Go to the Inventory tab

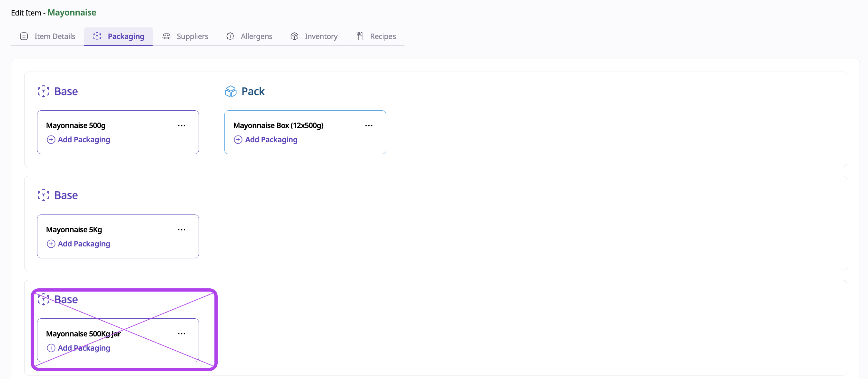(321, 36)
